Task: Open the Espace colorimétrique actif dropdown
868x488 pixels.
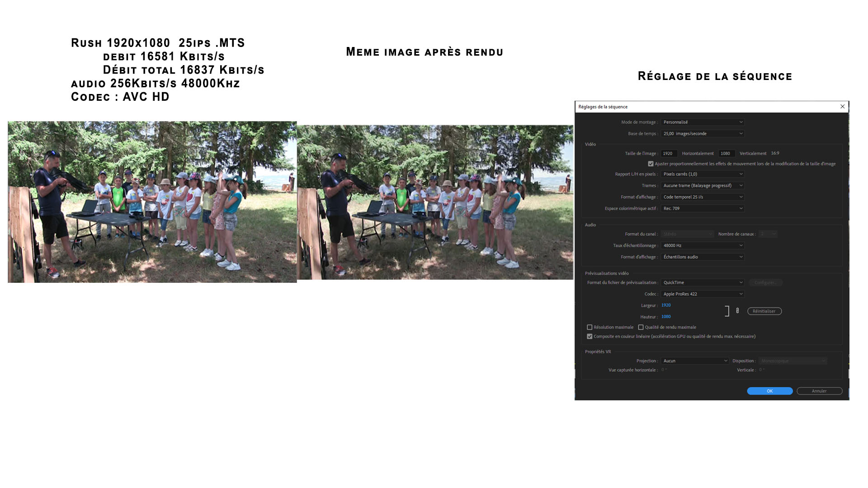Action: [702, 209]
